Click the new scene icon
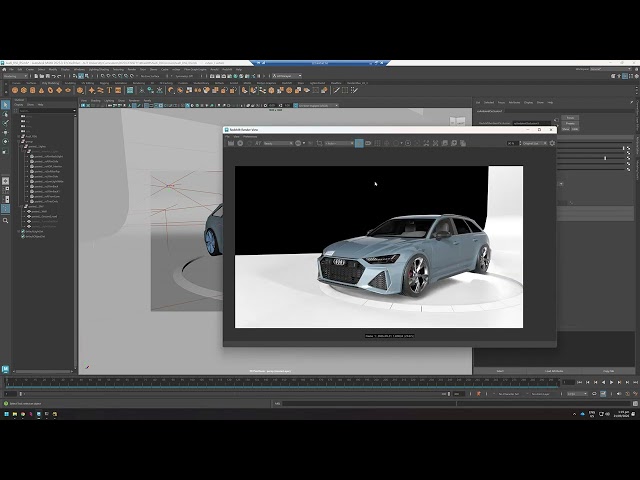This screenshot has height=480, width=640. pyautogui.click(x=36, y=76)
